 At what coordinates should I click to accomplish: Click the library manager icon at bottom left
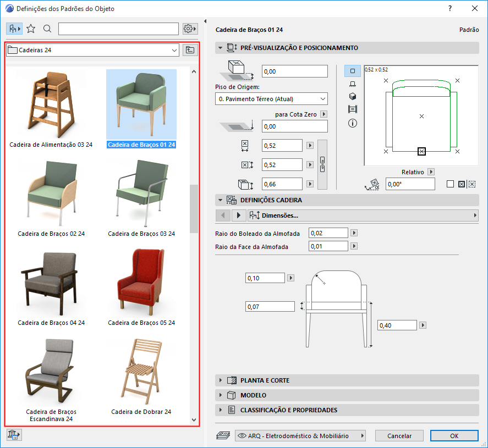(x=14, y=435)
